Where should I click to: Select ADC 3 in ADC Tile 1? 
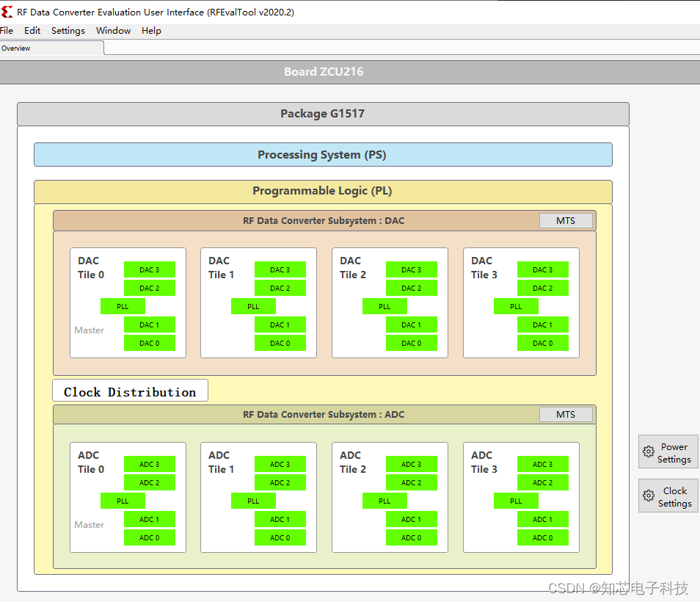click(x=280, y=465)
